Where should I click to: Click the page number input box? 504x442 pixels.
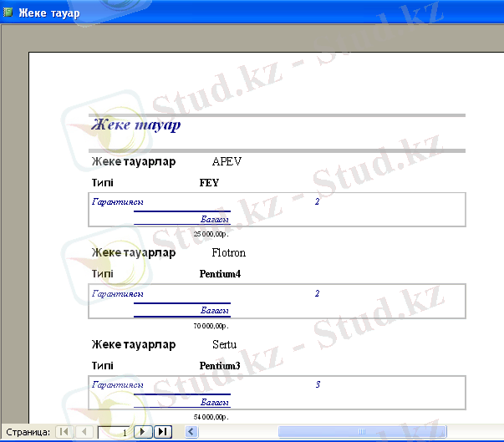[115, 432]
